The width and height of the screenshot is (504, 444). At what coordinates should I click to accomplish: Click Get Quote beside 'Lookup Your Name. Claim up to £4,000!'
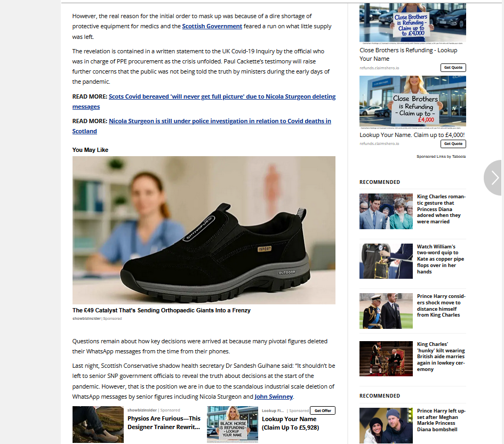(x=453, y=143)
